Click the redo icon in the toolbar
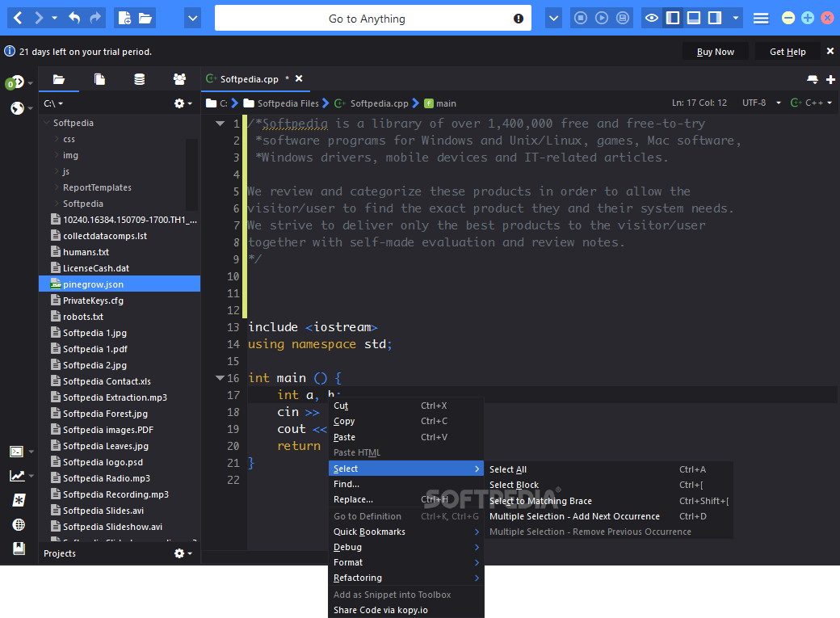The width and height of the screenshot is (840, 618). (x=94, y=19)
